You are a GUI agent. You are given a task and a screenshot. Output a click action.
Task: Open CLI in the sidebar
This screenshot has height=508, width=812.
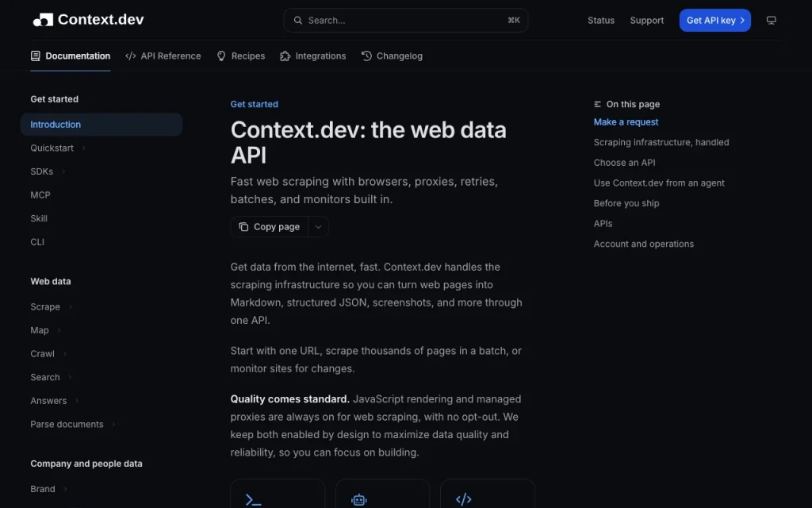37,242
